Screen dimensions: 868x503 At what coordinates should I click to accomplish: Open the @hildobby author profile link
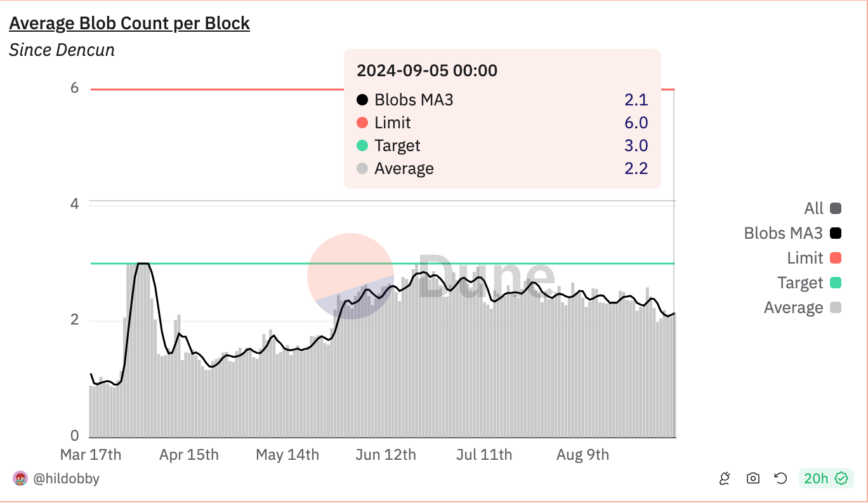(65, 478)
